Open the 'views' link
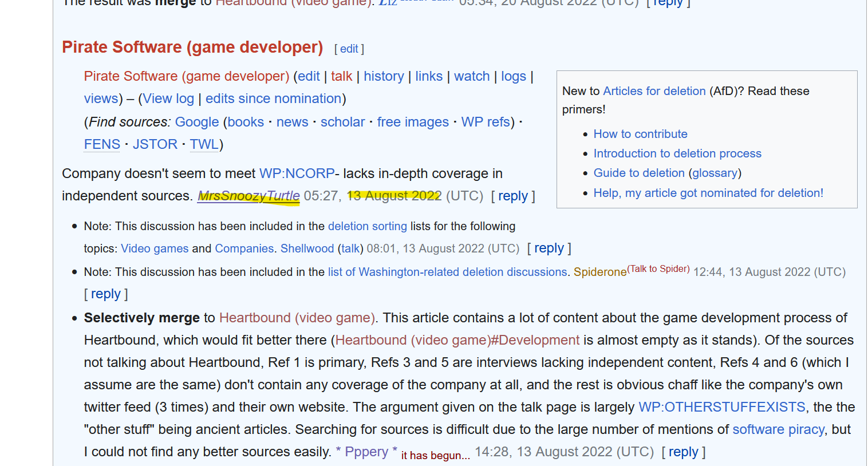The image size is (868, 466). coord(101,98)
